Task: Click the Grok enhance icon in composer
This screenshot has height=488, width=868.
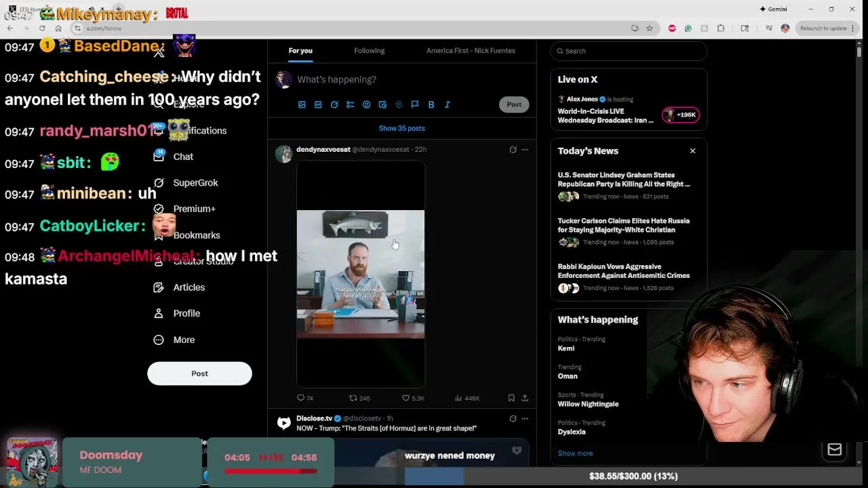Action: click(334, 104)
